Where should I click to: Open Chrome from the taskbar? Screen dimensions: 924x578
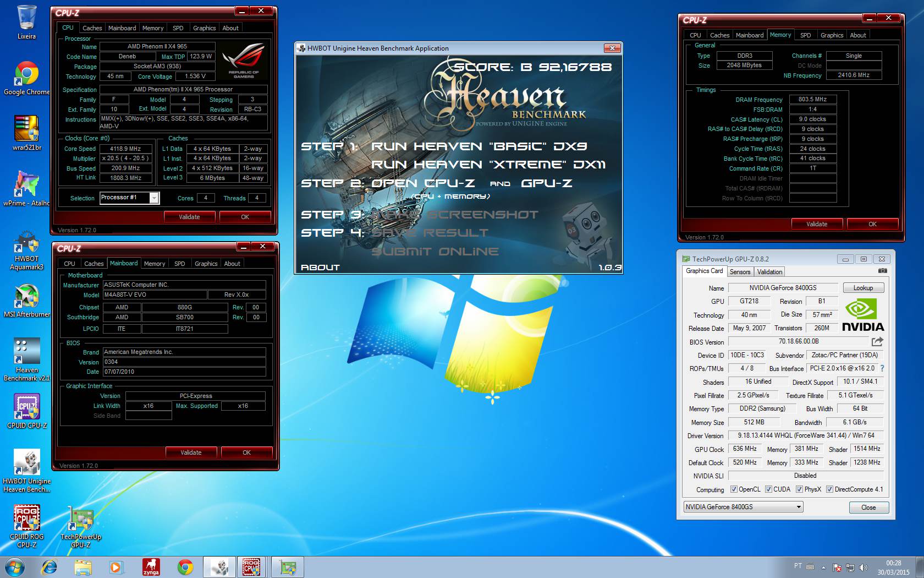pos(185,567)
